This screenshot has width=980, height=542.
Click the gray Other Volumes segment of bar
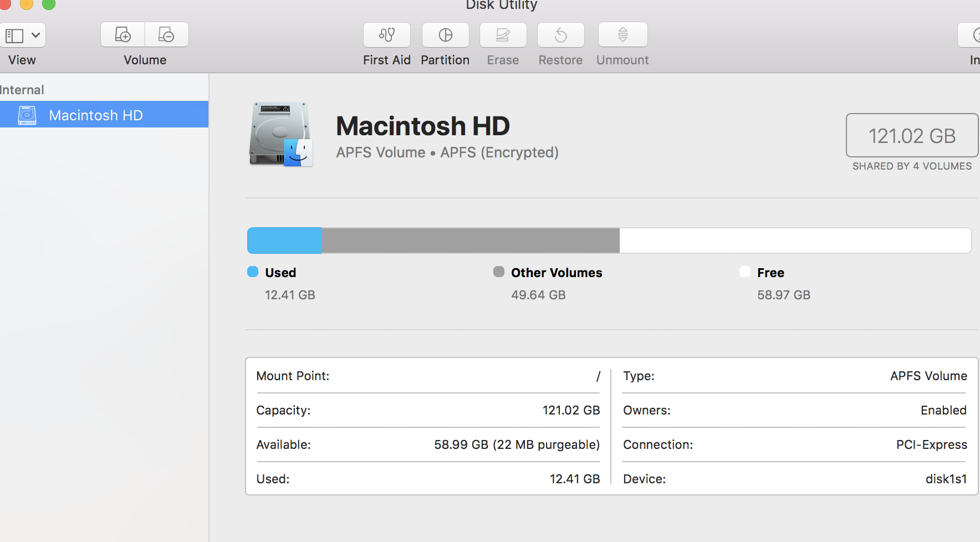coord(470,241)
